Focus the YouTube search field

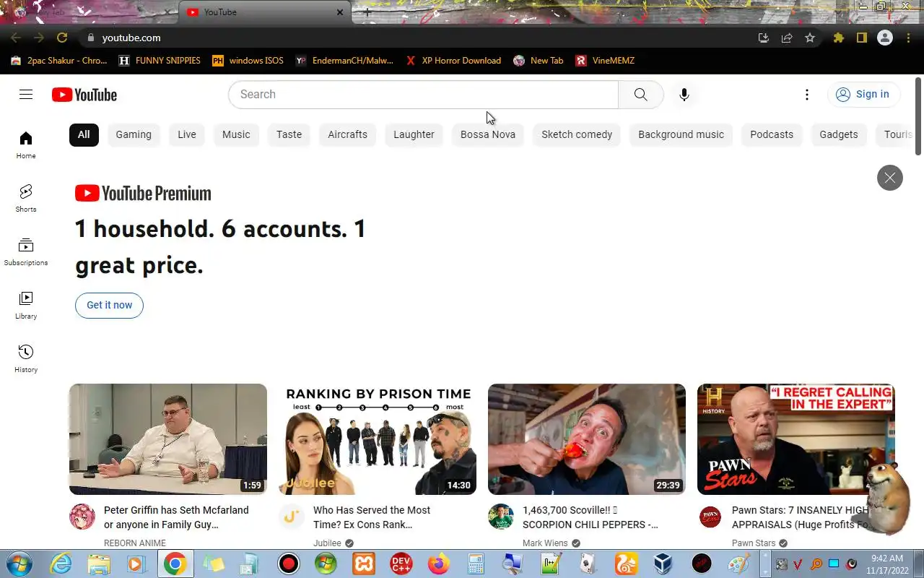424,95
